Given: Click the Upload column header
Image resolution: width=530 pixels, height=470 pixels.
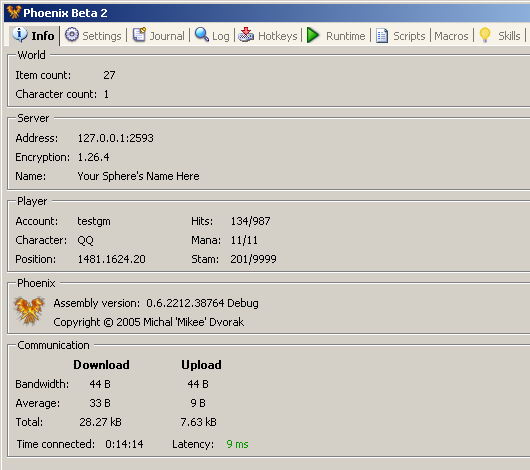Looking at the screenshot, I should click(x=201, y=365).
